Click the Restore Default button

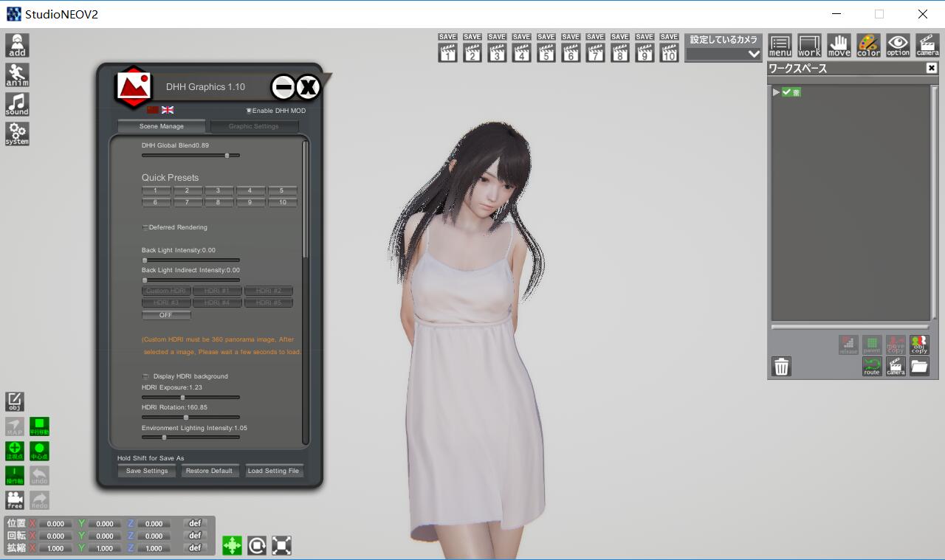209,471
